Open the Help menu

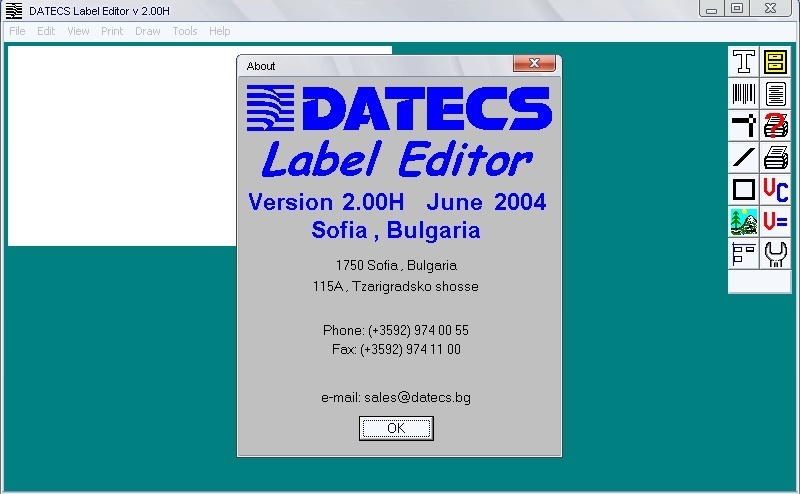click(x=219, y=31)
